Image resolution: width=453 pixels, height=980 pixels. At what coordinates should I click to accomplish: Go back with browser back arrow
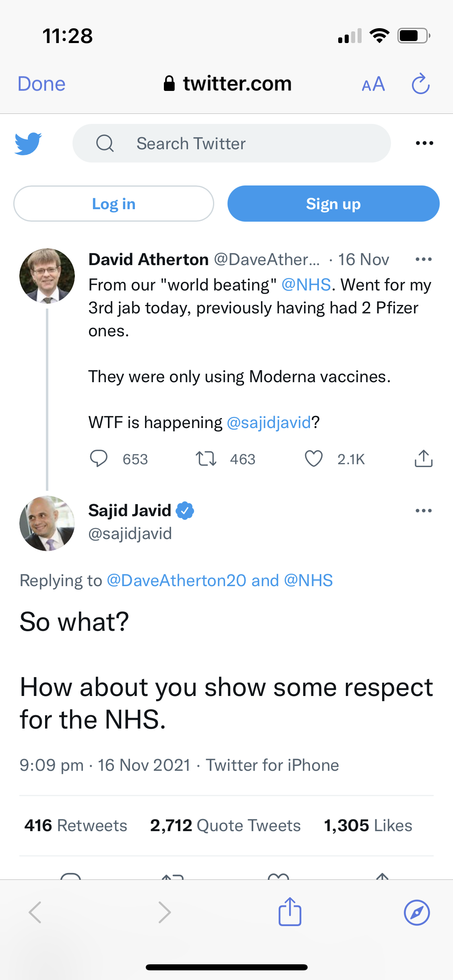click(35, 912)
